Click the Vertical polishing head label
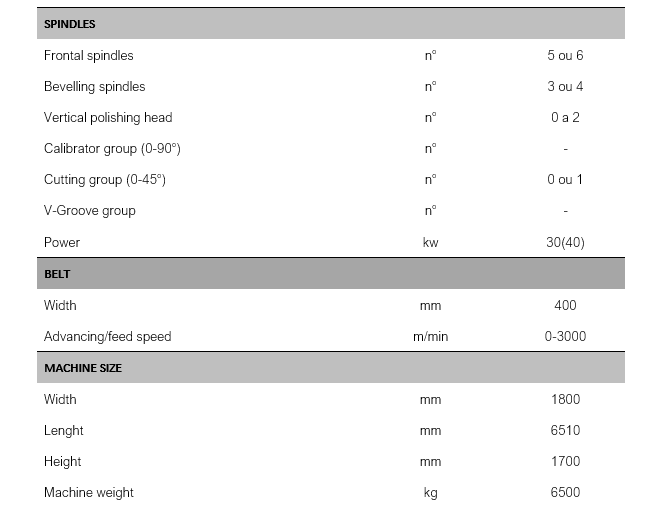Screen dimensions: 653x523 (108, 117)
